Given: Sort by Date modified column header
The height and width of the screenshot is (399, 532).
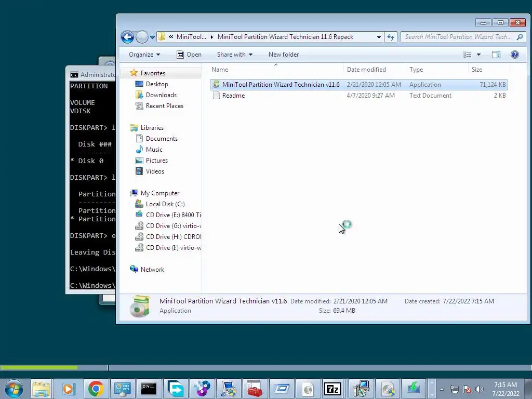Looking at the screenshot, I should [375, 70].
